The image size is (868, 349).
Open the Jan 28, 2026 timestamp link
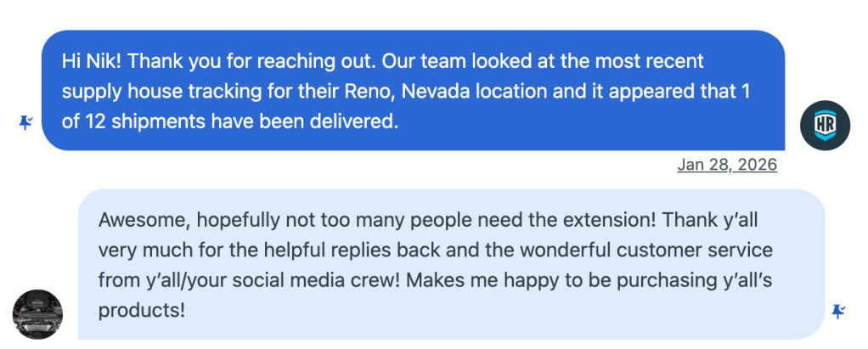click(x=727, y=166)
